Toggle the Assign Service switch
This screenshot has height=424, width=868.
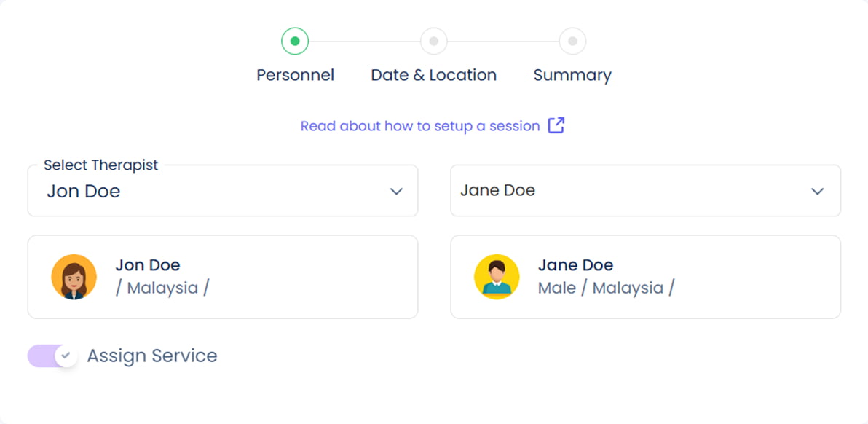coord(52,356)
